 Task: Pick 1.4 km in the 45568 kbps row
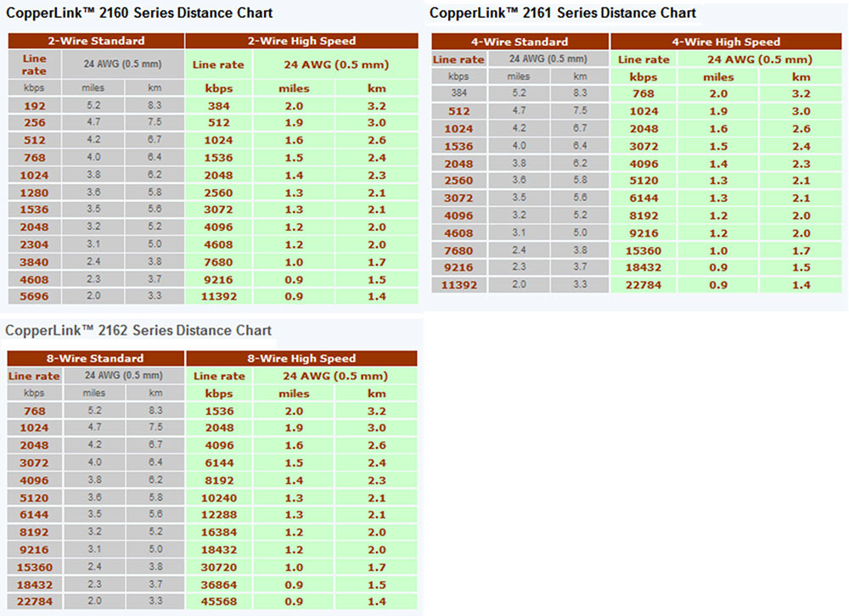[x=377, y=602]
